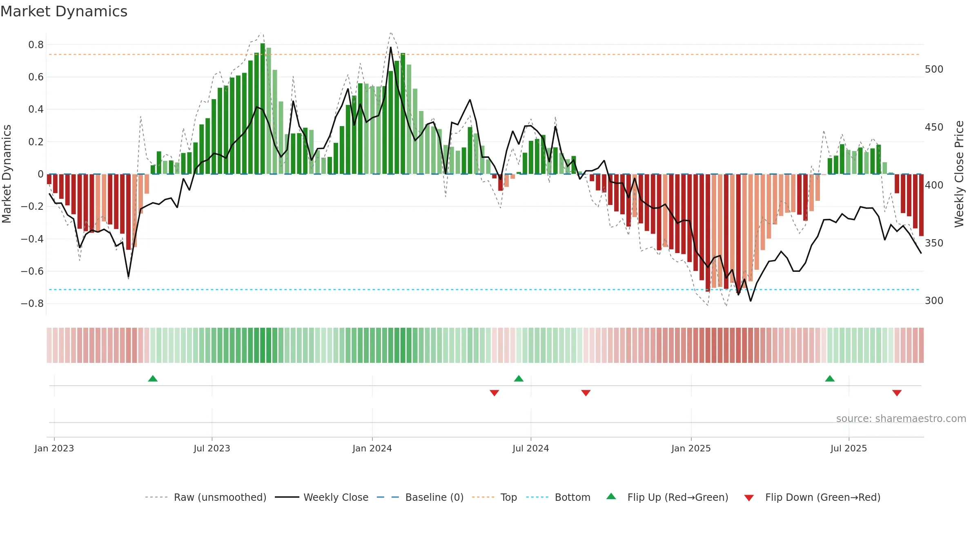Image resolution: width=980 pixels, height=551 pixels.
Task: Click the Weekly Close Price axis title
Action: 959,174
